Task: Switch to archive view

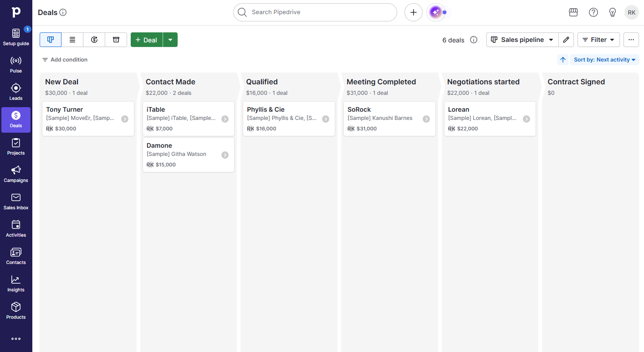Action: [116, 40]
